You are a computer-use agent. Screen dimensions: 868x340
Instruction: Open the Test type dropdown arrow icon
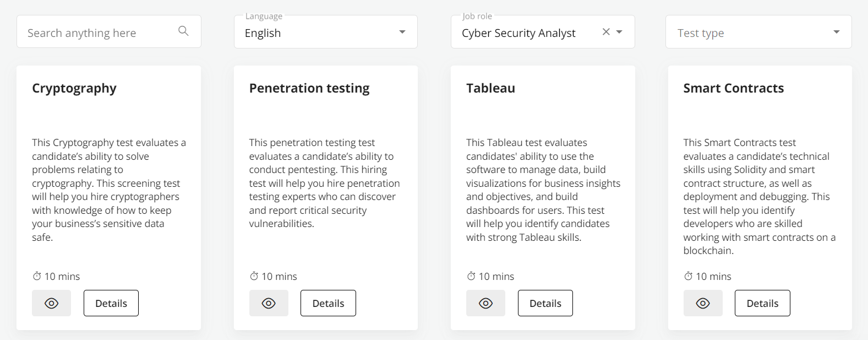pyautogui.click(x=836, y=31)
